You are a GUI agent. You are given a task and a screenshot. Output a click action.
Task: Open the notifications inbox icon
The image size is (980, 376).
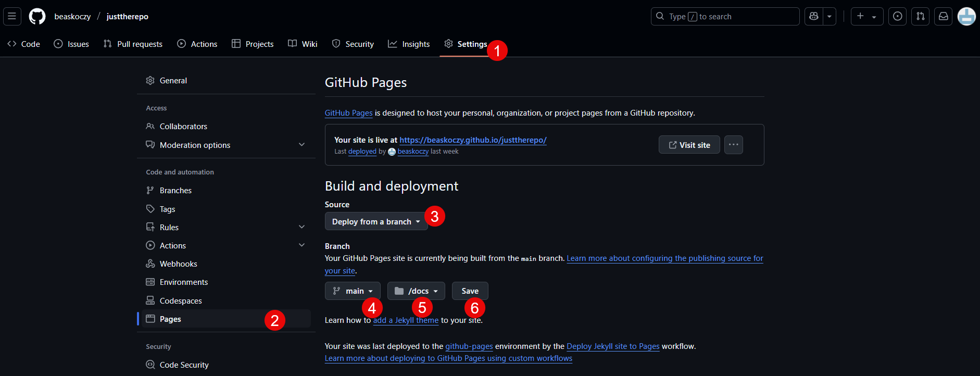tap(944, 17)
